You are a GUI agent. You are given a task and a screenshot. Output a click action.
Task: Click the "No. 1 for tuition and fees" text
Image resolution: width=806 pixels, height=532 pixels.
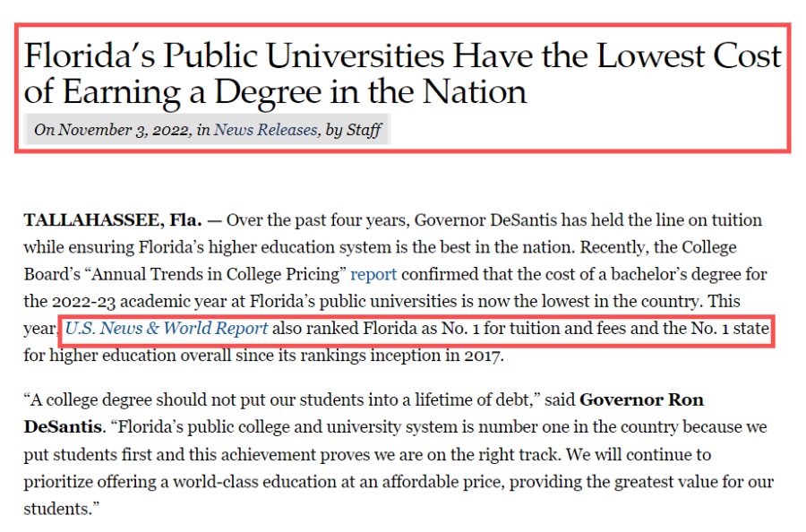(531, 329)
